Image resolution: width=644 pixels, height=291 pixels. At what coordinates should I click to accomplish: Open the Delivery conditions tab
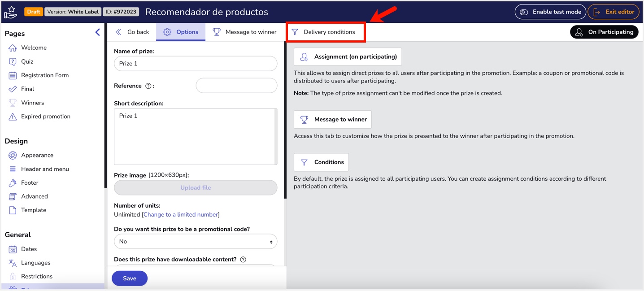pyautogui.click(x=326, y=32)
